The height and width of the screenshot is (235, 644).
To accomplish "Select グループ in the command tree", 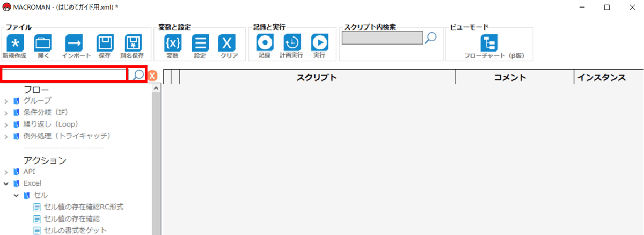I will point(37,100).
